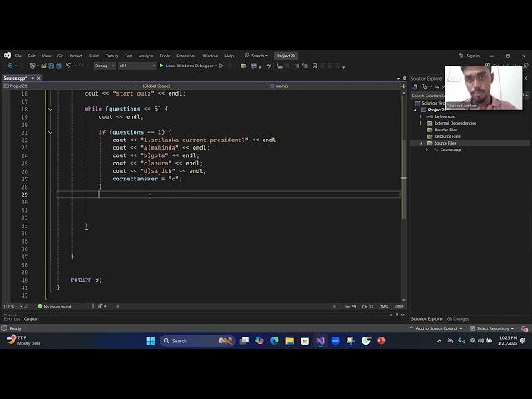Collapse the Source Files folder
The width and height of the screenshot is (532, 399).
click(421, 143)
